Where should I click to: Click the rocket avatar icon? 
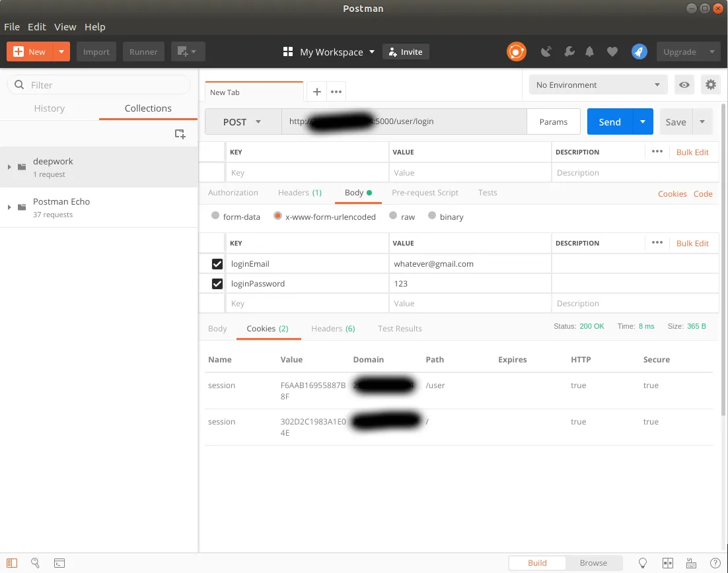639,51
